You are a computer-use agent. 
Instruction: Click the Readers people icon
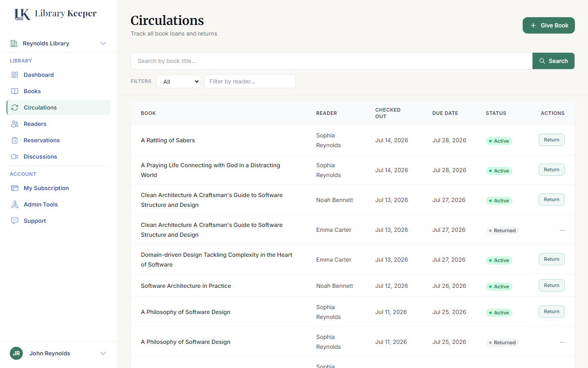click(x=15, y=124)
